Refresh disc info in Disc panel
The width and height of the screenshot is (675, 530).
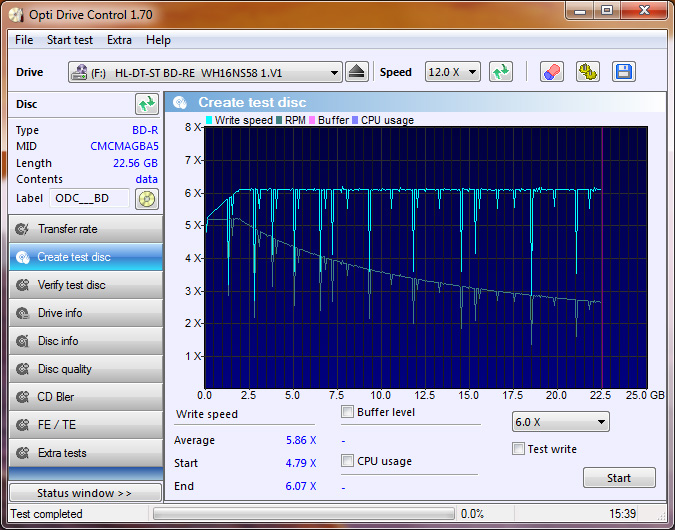click(x=147, y=104)
